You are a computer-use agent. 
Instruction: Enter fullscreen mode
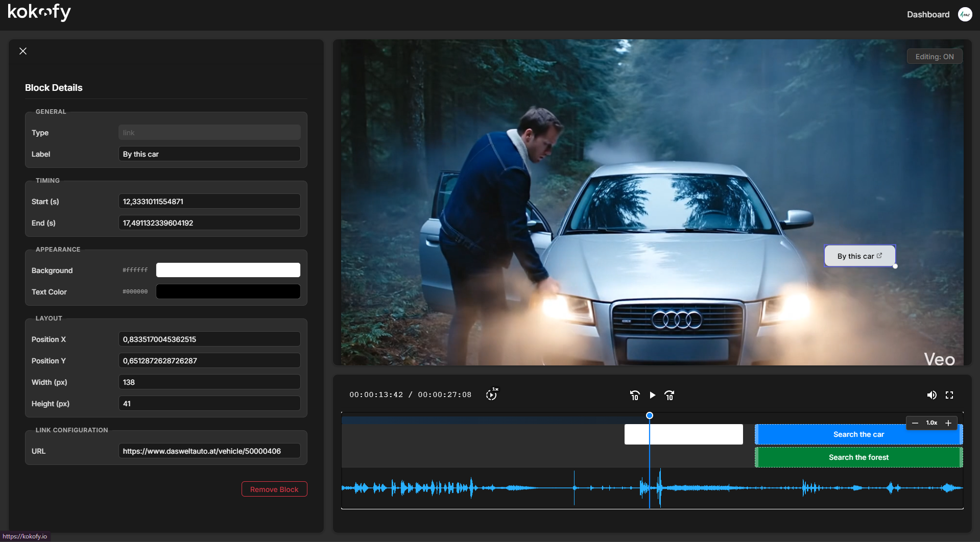[949, 395]
